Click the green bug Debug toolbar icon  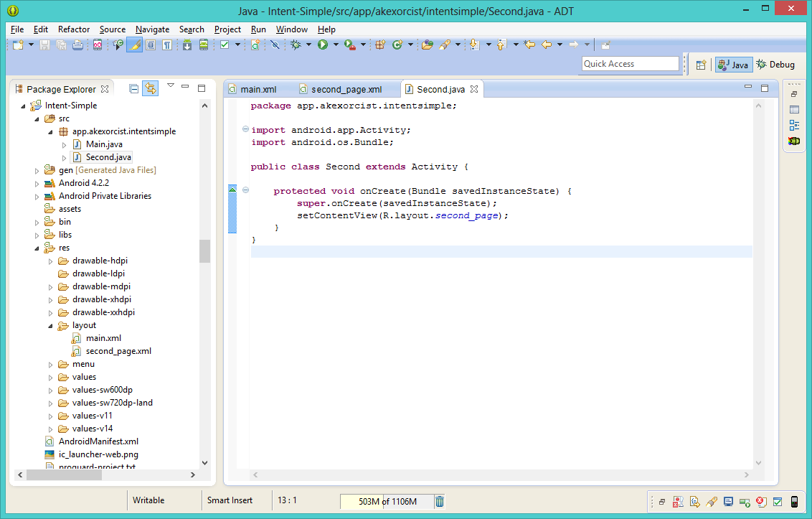[x=296, y=45]
